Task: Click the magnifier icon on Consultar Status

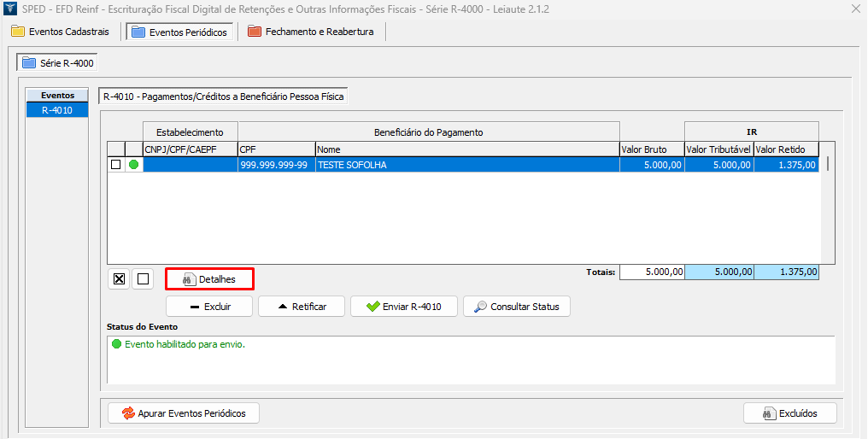Action: click(481, 307)
